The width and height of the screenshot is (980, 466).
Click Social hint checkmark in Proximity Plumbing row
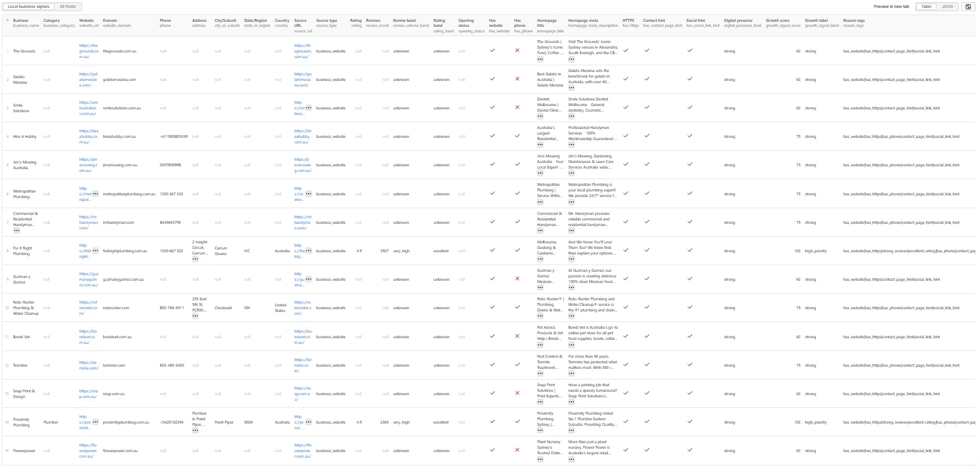690,421
